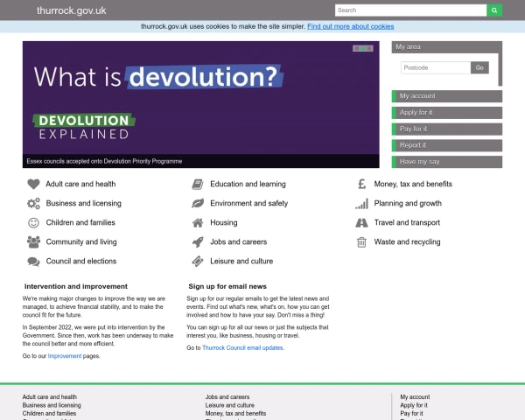Viewport: 525px width, 420px height.
Task: Open the Jobs and careers category
Action: coord(238,241)
